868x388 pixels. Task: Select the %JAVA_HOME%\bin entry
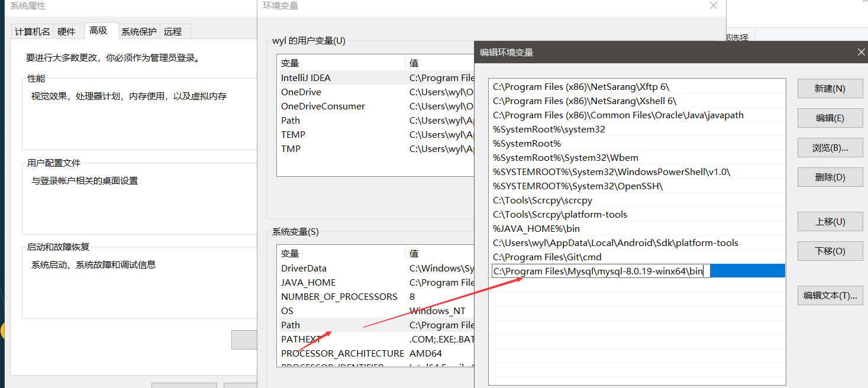pos(638,228)
